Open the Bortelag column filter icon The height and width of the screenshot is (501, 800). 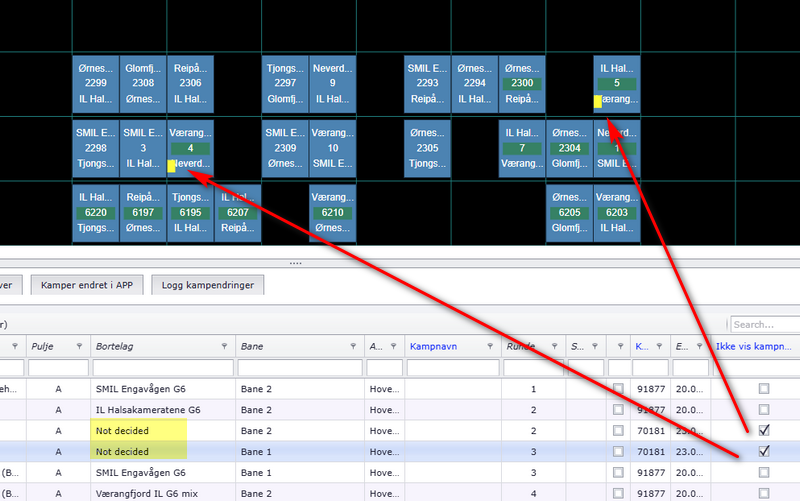[224, 346]
